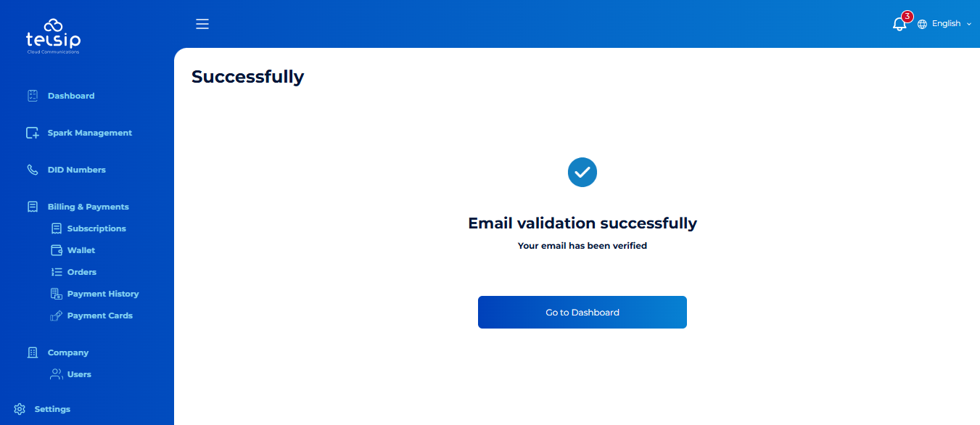Viewport: 980px width, 425px height.
Task: Click the Users people icon
Action: [x=56, y=374]
